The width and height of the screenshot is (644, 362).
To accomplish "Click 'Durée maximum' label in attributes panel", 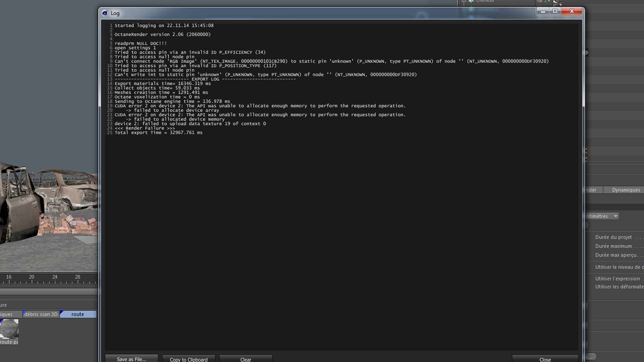I will [613, 246].
